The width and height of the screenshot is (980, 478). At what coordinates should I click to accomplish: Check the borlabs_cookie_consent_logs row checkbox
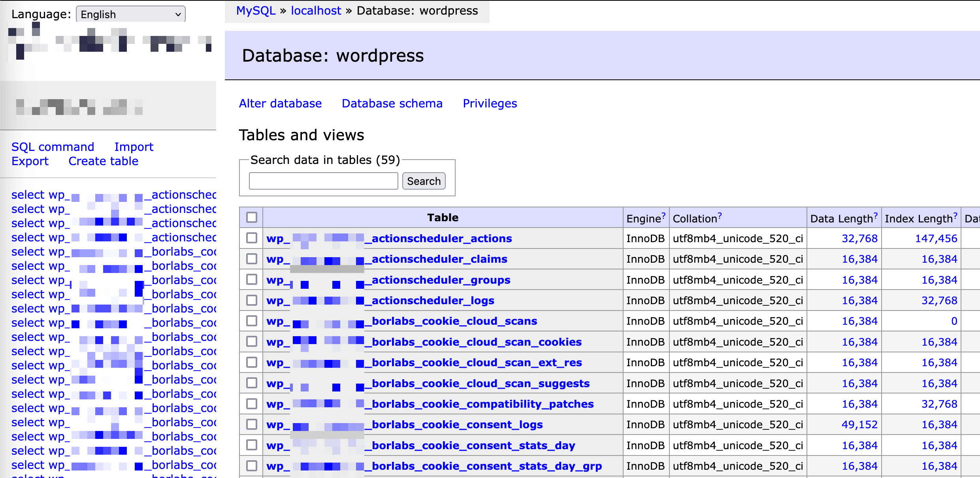pyautogui.click(x=252, y=424)
